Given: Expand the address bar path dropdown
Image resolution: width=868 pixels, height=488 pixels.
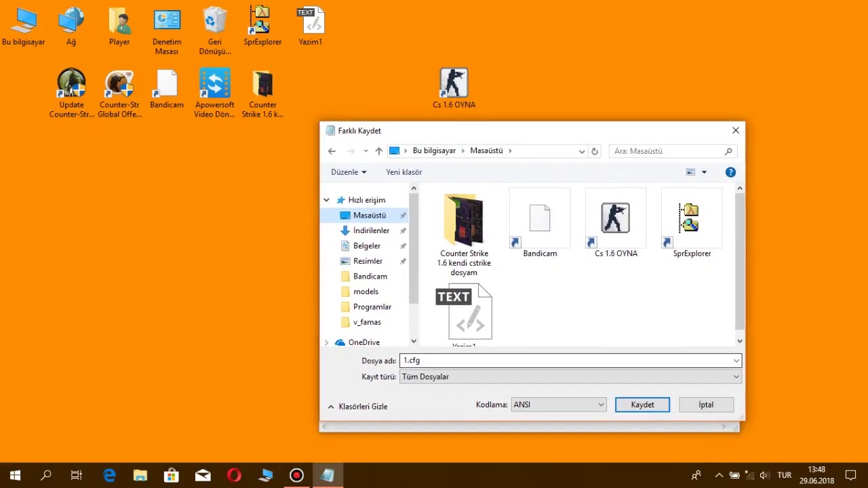Looking at the screenshot, I should (581, 151).
